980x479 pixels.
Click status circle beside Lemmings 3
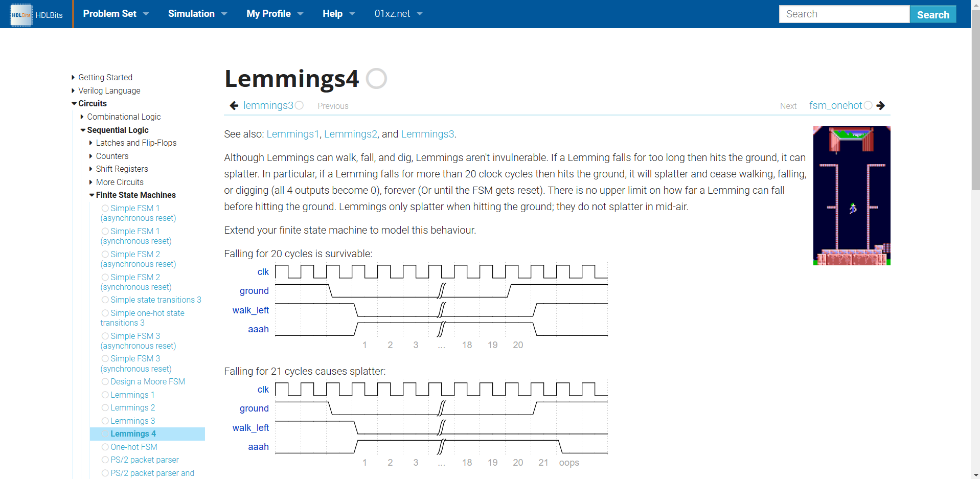click(x=105, y=421)
